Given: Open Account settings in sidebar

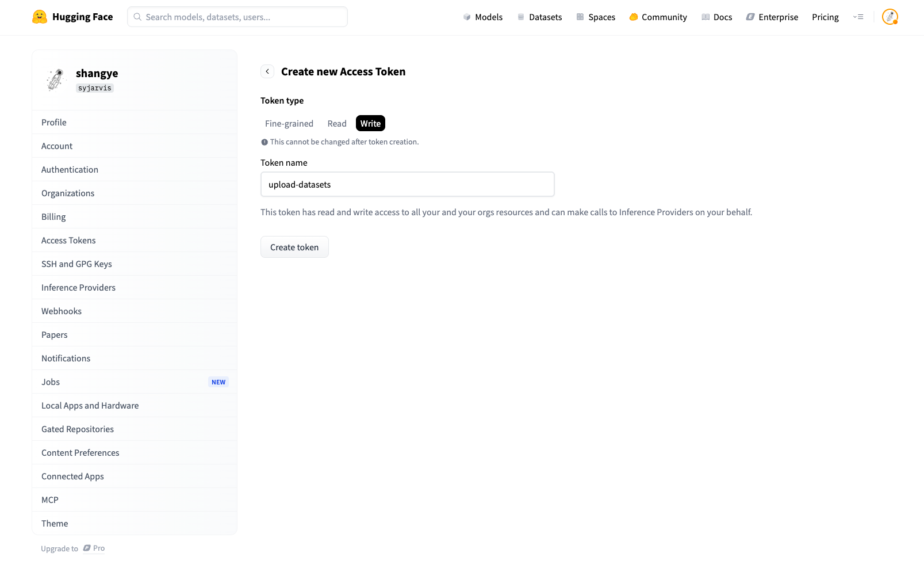Looking at the screenshot, I should [135, 146].
